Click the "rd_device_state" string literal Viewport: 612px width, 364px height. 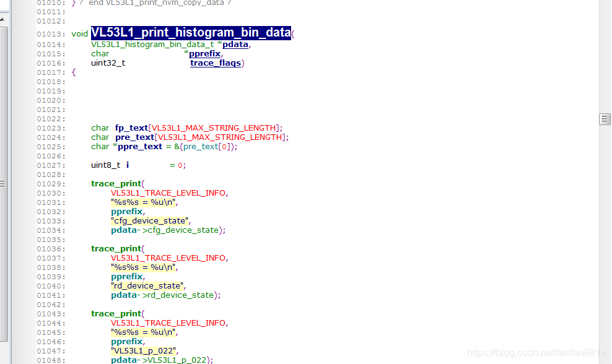[147, 286]
